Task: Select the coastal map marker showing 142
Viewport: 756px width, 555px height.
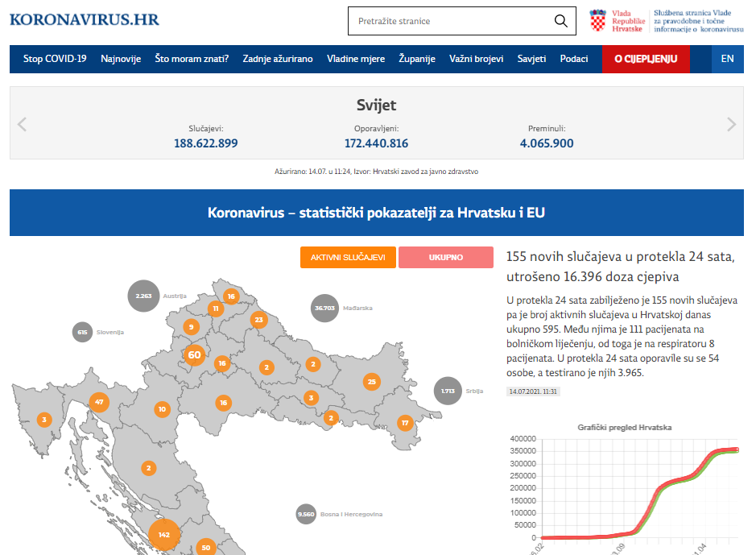Action: click(164, 533)
